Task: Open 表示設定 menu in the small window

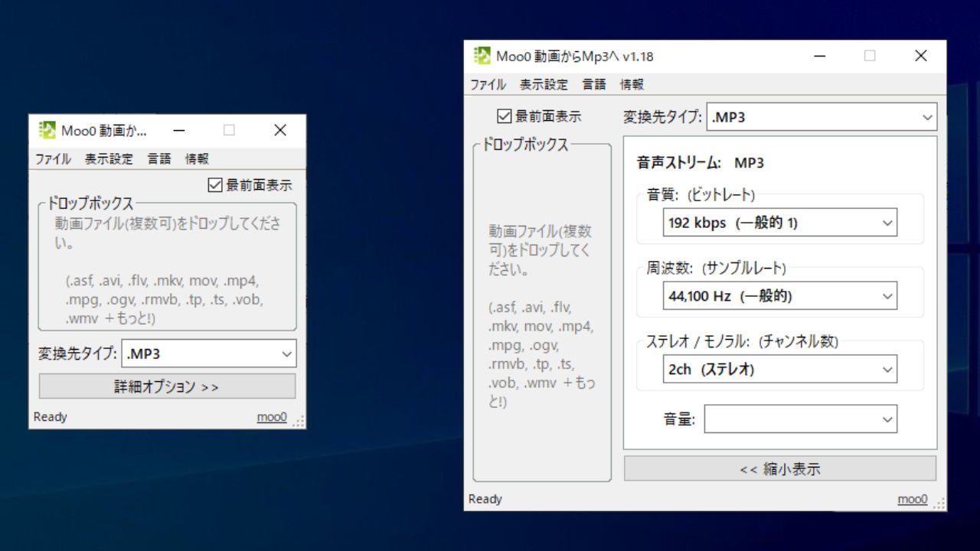Action: click(x=109, y=159)
